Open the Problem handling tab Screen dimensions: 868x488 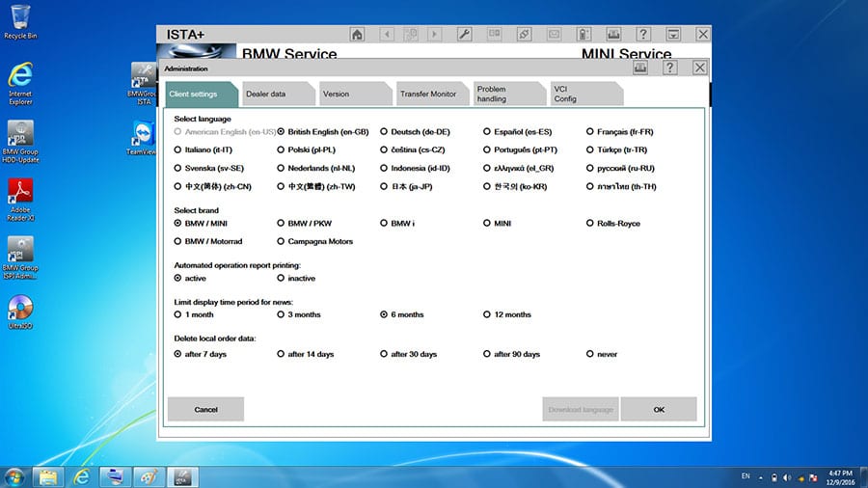pyautogui.click(x=508, y=95)
